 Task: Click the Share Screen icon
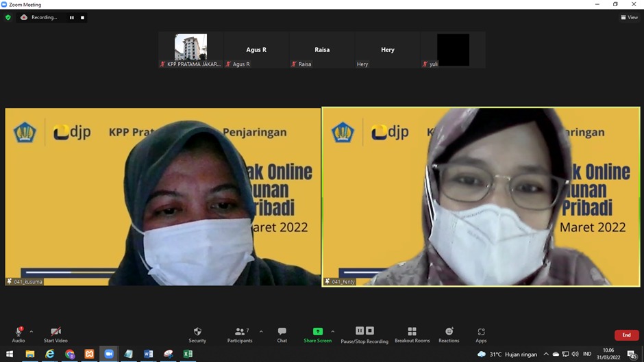[x=317, y=332]
